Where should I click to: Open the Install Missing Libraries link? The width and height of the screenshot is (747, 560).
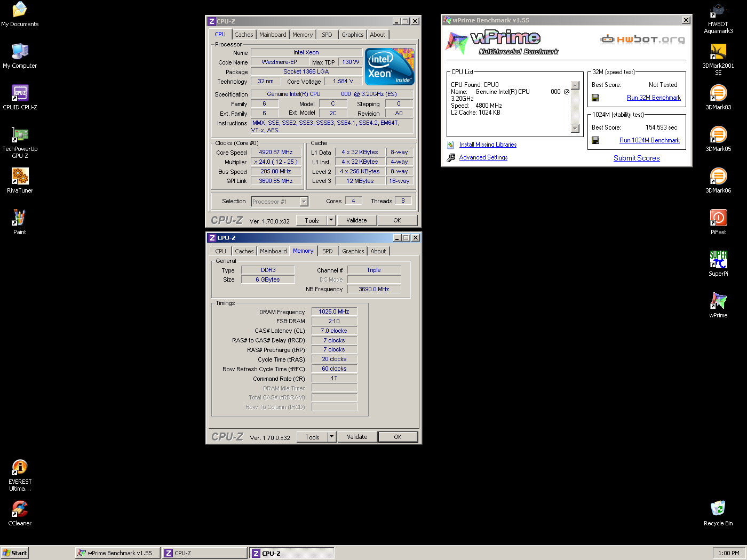(x=488, y=145)
